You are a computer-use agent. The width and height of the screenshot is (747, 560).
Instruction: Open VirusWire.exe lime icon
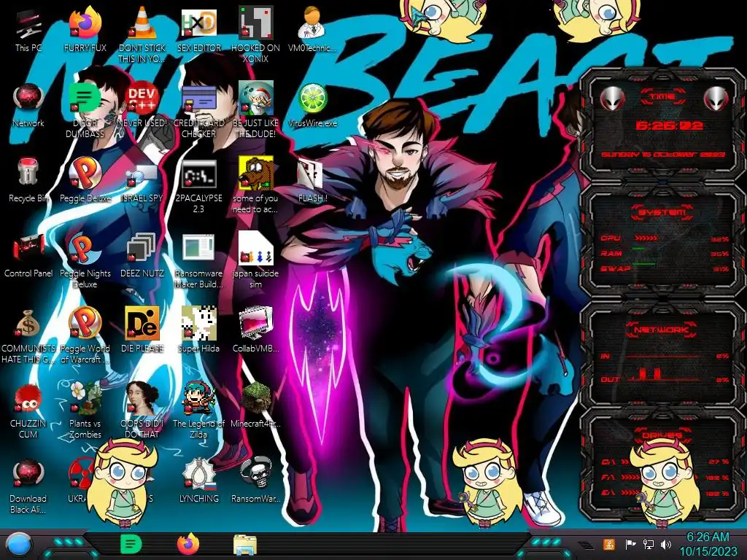point(312,106)
